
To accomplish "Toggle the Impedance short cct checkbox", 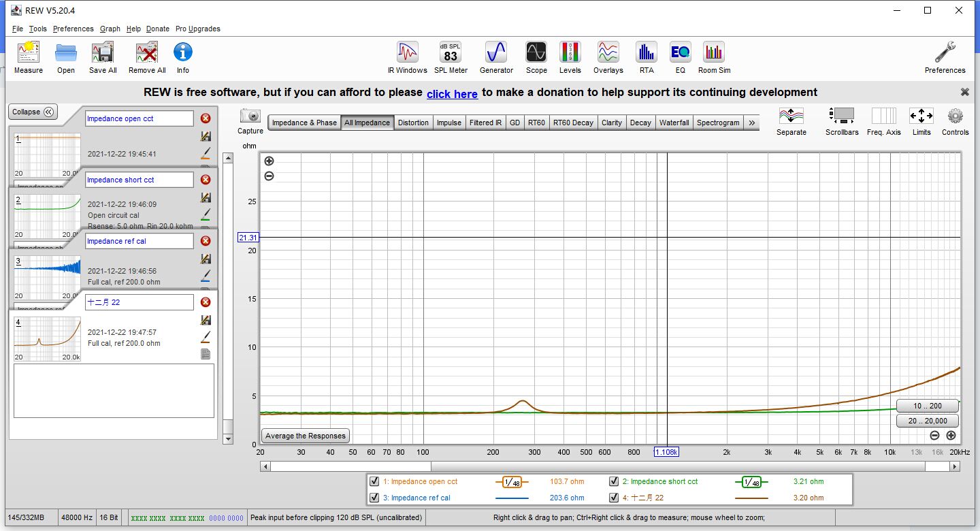I will (614, 482).
